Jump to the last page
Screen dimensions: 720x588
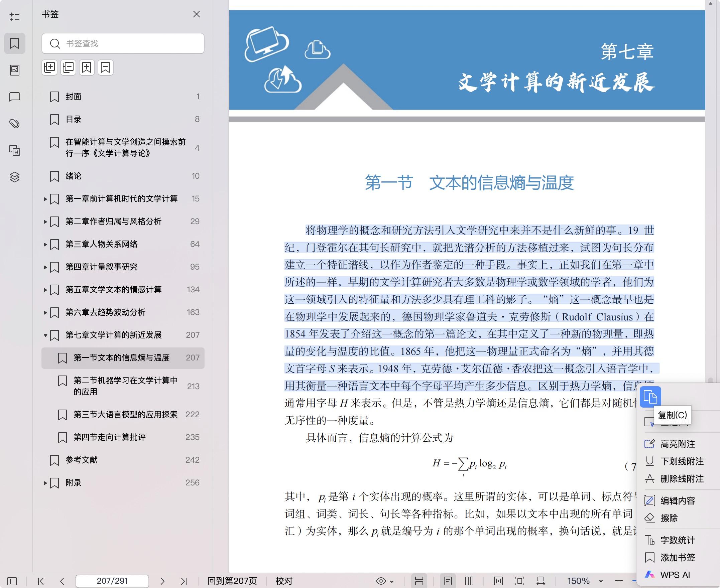(x=184, y=581)
